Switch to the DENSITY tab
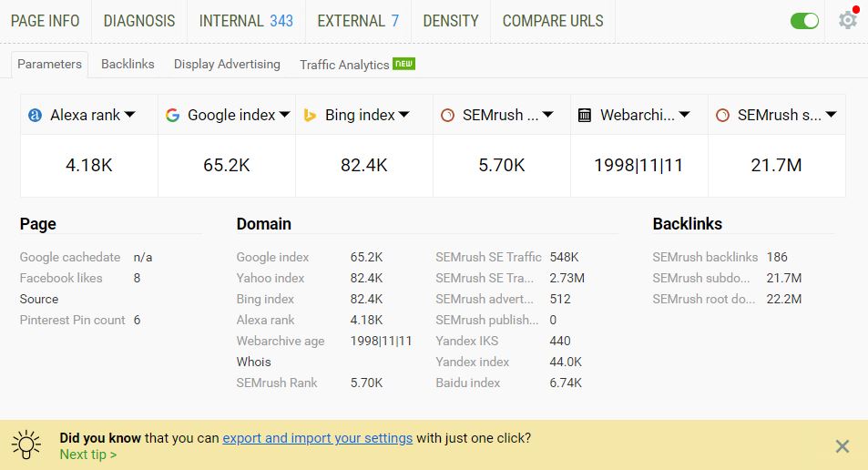 (x=451, y=21)
